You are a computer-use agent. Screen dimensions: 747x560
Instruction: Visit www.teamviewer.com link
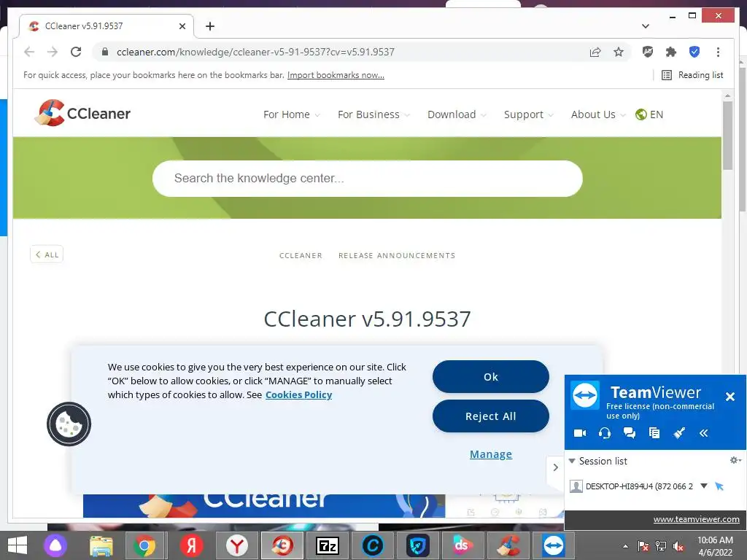pyautogui.click(x=696, y=519)
